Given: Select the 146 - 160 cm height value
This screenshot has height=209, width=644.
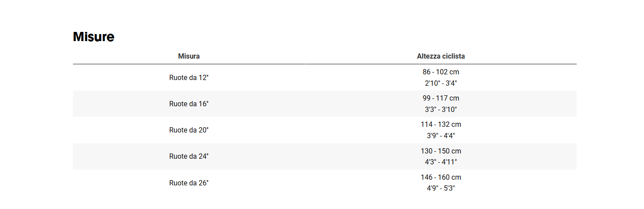Looking at the screenshot, I should (441, 178).
